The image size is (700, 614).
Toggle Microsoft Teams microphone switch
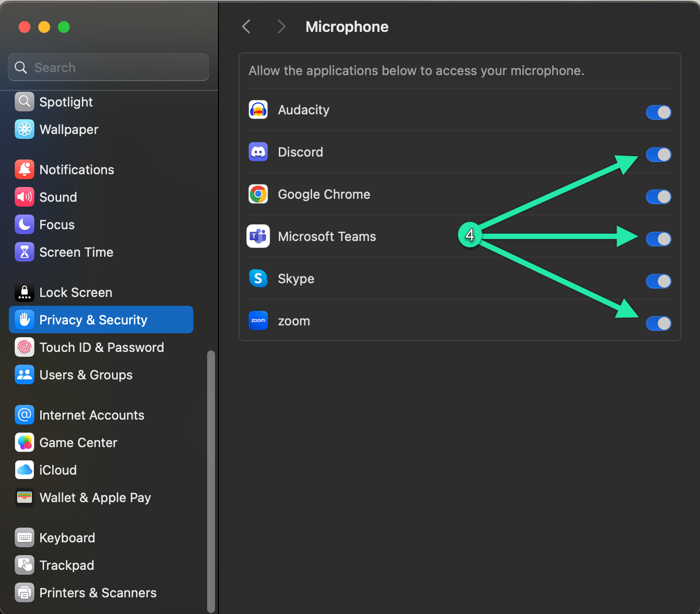pyautogui.click(x=658, y=239)
